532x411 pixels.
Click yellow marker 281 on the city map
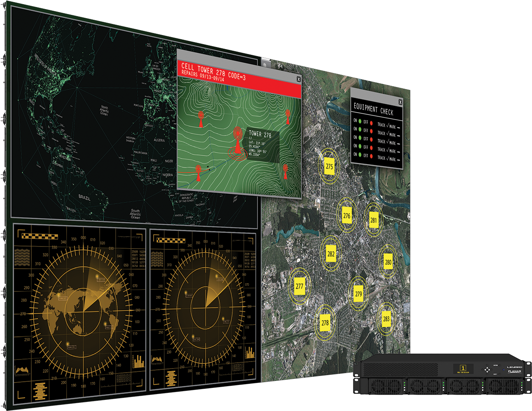click(373, 220)
